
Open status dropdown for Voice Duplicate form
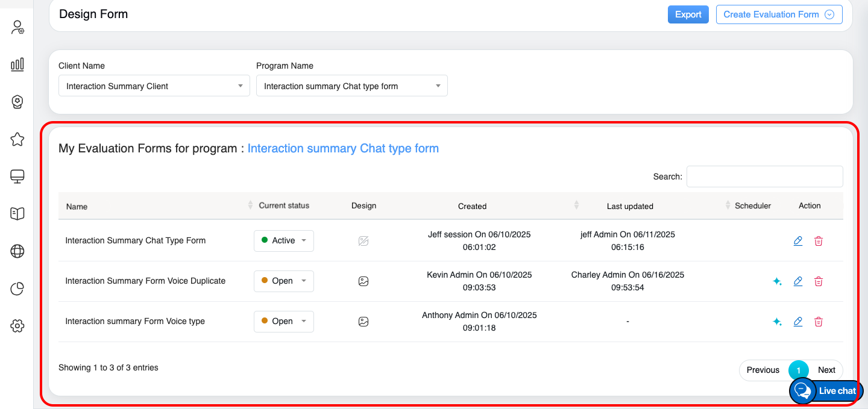(284, 281)
